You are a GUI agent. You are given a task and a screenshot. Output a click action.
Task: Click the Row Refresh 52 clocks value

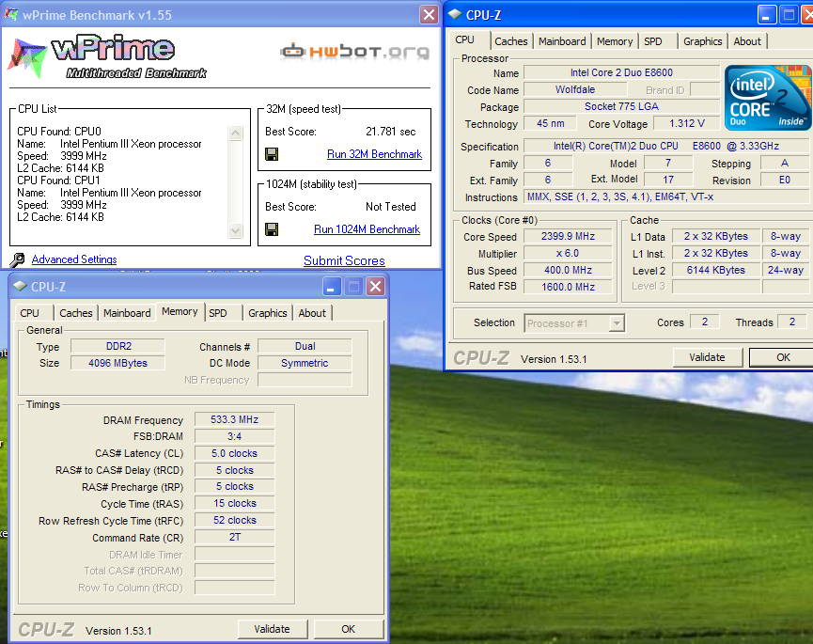235,521
